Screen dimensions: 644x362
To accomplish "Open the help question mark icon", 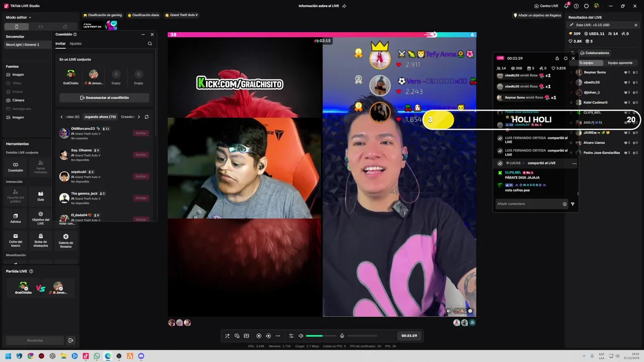I will (576, 6).
